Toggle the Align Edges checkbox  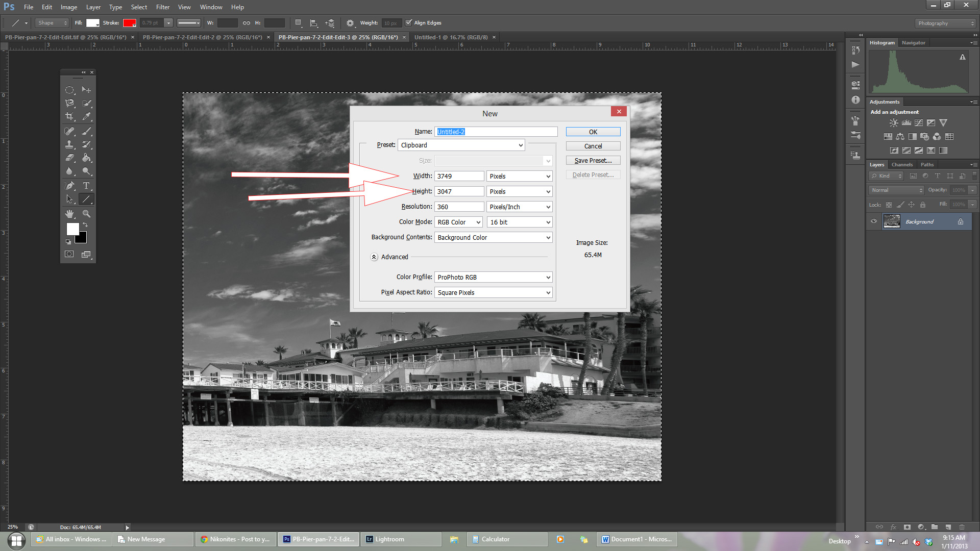(x=408, y=22)
